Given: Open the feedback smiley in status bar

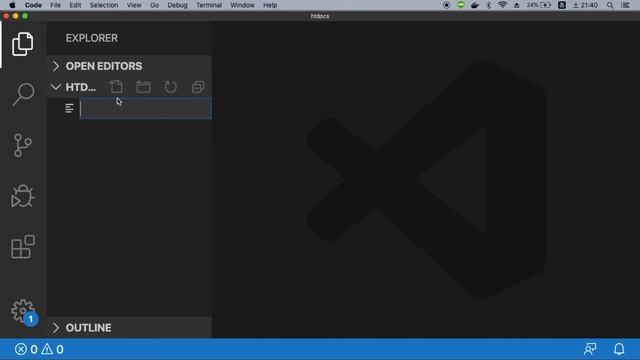Looking at the screenshot, I should [590, 349].
